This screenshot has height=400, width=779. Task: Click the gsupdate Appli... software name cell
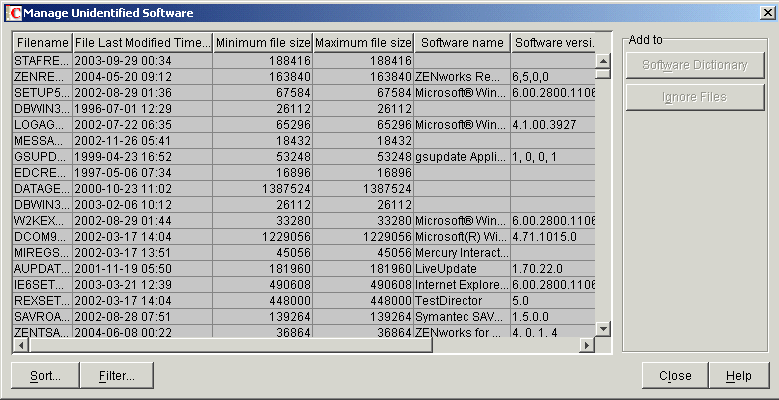click(463, 157)
